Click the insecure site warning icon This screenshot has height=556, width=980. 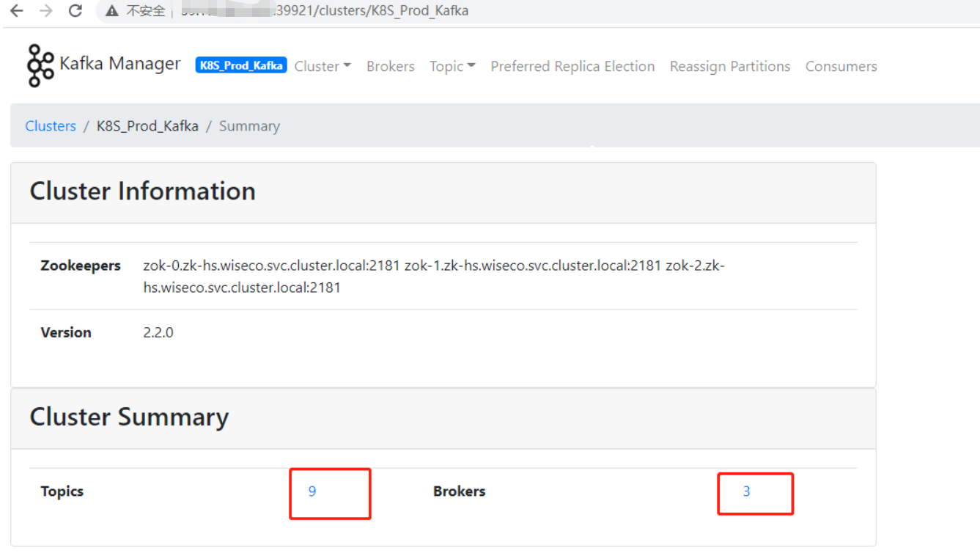click(112, 11)
